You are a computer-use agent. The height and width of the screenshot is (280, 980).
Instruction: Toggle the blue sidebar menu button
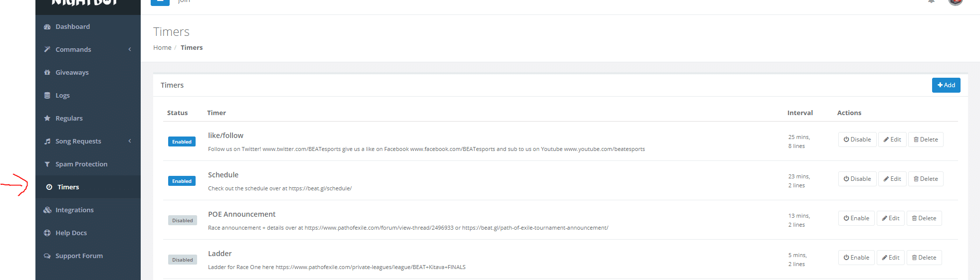160,2
